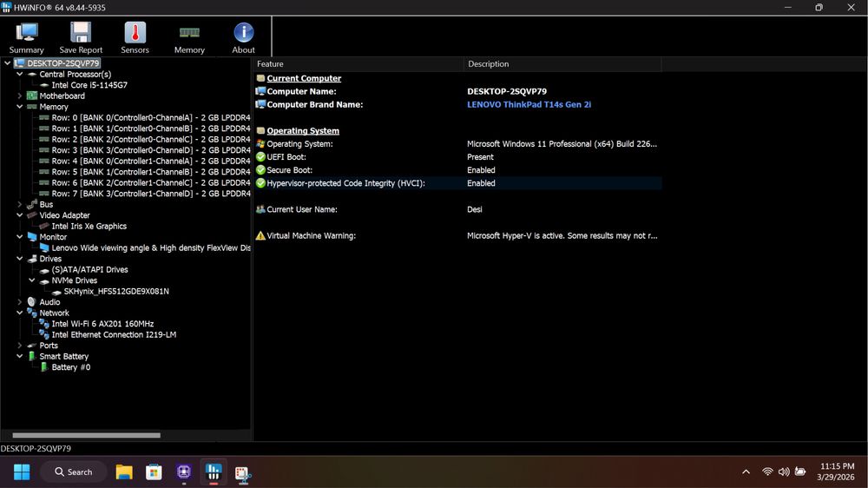Expand the Motherboard node
Viewport: 868px width, 488px height.
click(20, 96)
